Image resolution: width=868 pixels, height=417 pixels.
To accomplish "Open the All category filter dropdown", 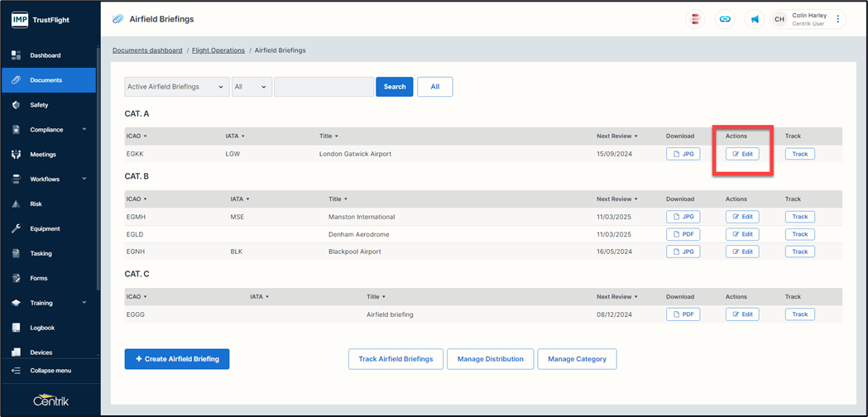I will pyautogui.click(x=252, y=87).
